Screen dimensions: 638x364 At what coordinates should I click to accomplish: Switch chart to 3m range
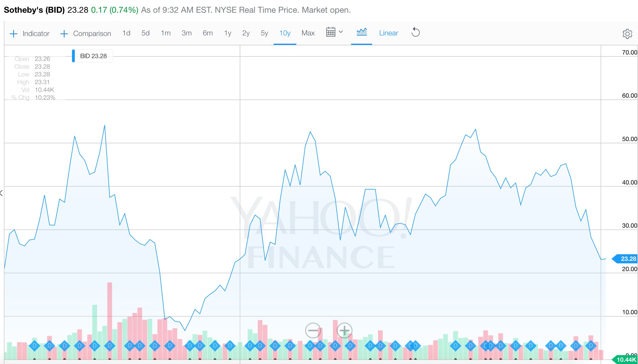(x=187, y=33)
